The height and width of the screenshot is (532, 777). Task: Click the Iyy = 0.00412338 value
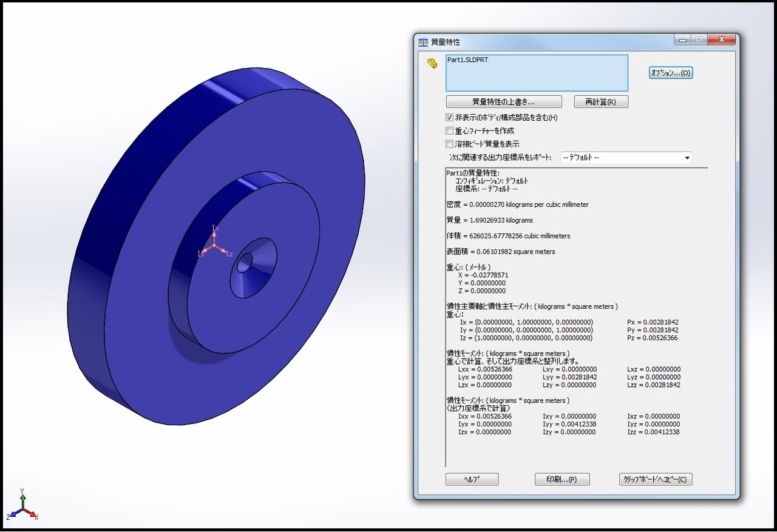pyautogui.click(x=569, y=425)
